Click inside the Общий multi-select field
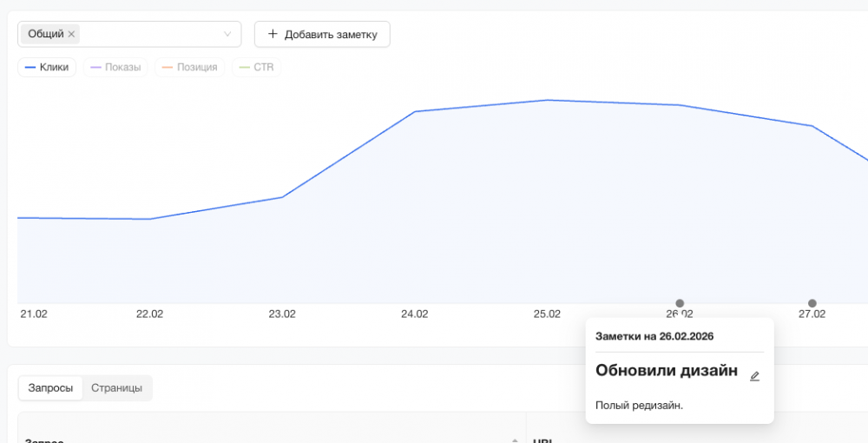The width and height of the screenshot is (868, 443). pos(129,35)
